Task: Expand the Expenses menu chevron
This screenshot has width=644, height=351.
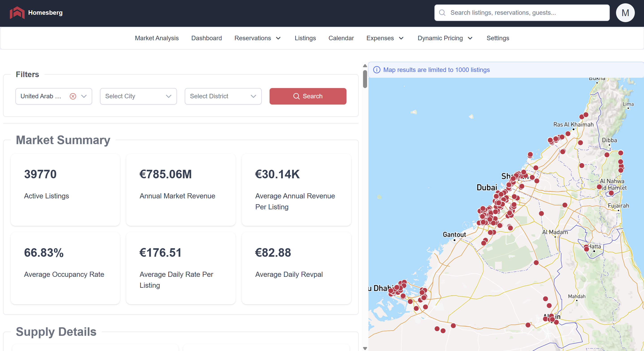Action: click(x=401, y=38)
